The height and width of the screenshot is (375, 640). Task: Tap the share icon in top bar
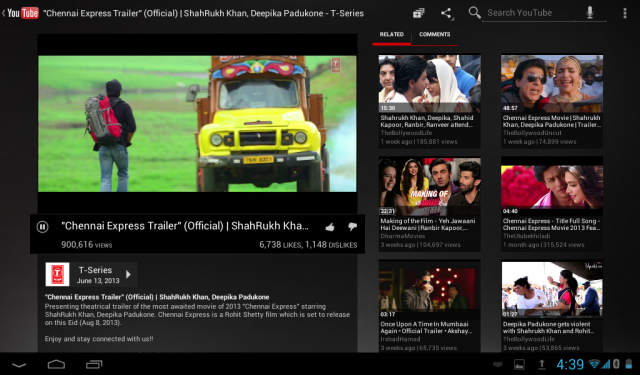446,13
